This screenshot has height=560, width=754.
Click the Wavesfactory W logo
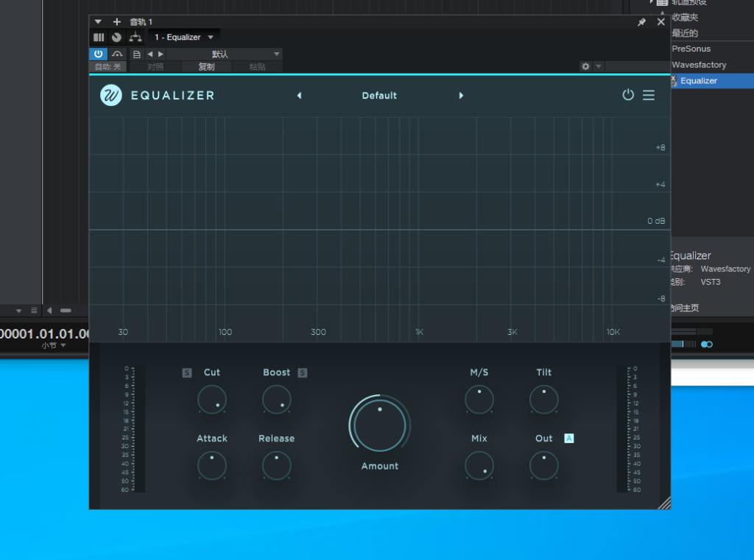(110, 95)
